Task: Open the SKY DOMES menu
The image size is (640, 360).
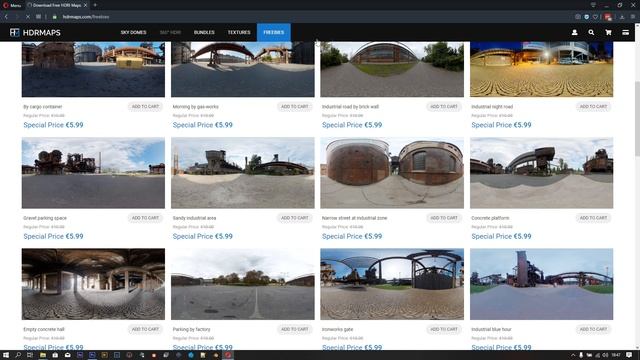Action: point(133,32)
